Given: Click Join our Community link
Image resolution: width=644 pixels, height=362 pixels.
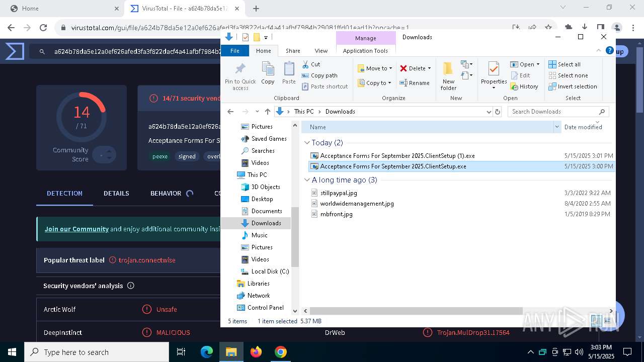Looking at the screenshot, I should tap(76, 229).
